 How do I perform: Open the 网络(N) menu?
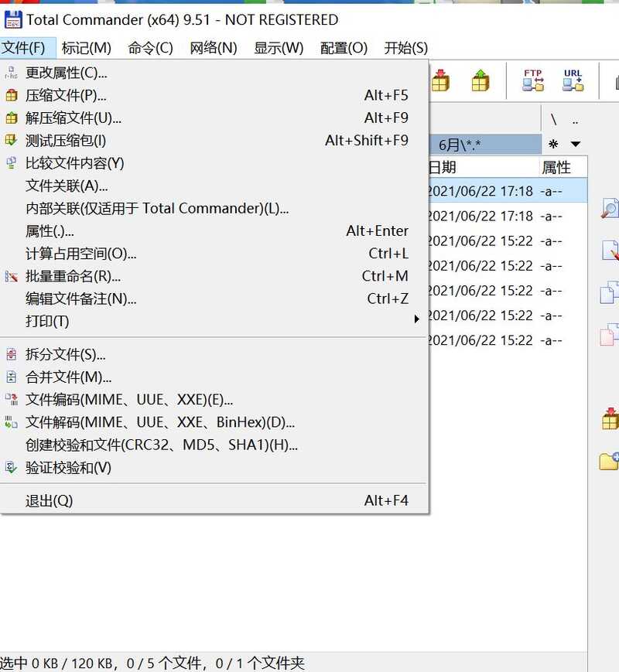click(x=214, y=48)
